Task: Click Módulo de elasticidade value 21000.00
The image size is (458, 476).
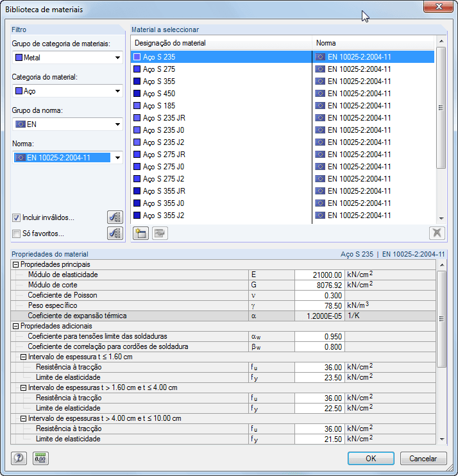Action: pyautogui.click(x=319, y=275)
